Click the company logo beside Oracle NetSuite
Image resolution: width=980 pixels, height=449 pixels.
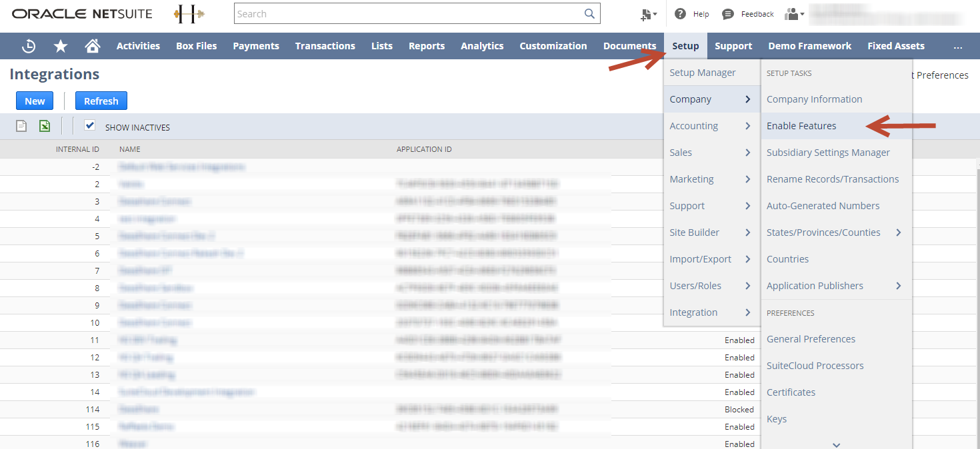pyautogui.click(x=189, y=14)
